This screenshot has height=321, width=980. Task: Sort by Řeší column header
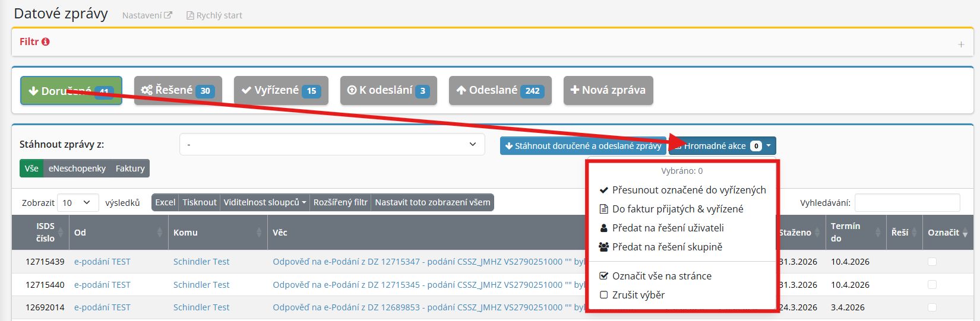[905, 232]
